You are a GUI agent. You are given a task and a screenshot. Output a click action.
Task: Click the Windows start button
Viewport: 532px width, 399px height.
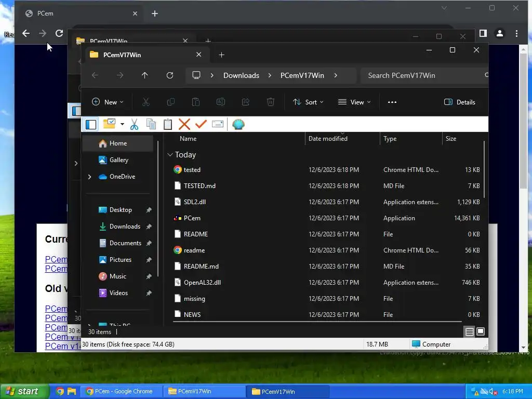[x=24, y=392]
